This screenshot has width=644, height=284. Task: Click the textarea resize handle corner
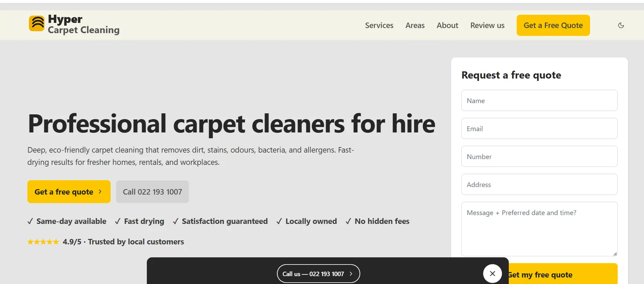pyautogui.click(x=615, y=254)
